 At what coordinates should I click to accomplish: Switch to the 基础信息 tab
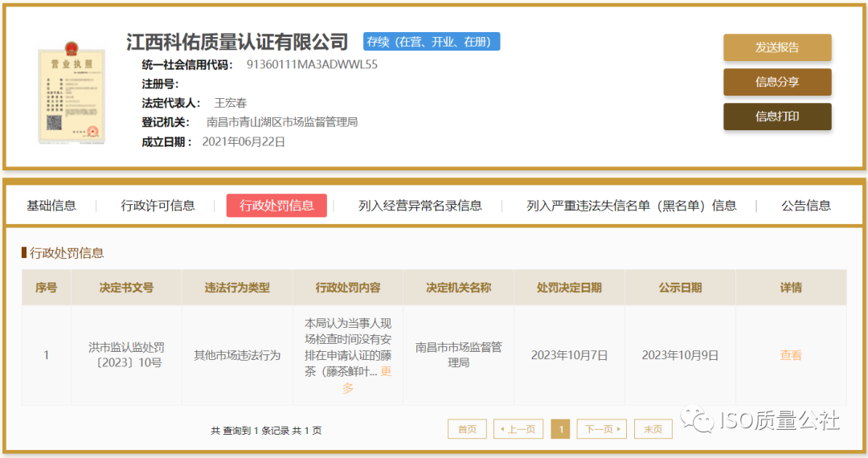click(51, 206)
